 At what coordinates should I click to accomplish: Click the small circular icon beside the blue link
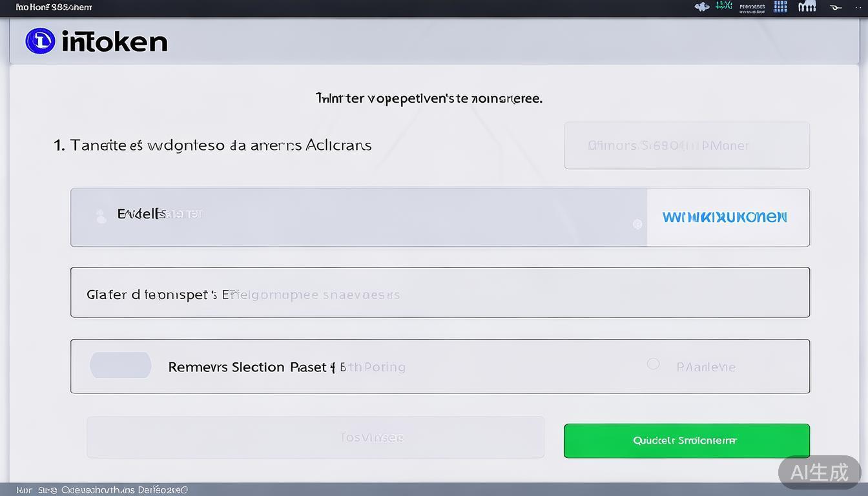[637, 224]
